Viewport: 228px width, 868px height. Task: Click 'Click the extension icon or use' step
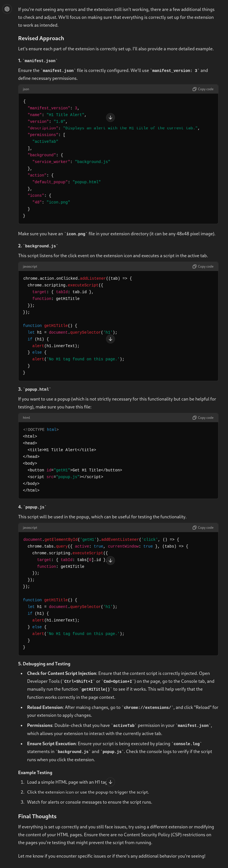pyautogui.click(x=88, y=792)
